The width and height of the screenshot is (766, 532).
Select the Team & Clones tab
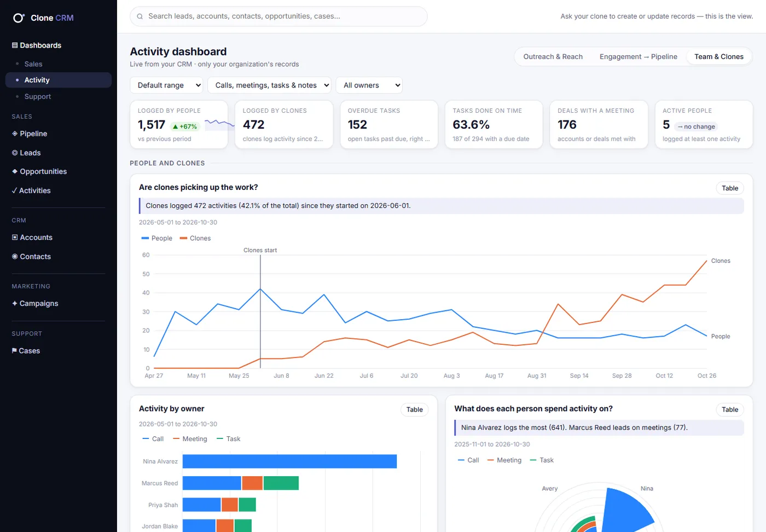click(718, 56)
